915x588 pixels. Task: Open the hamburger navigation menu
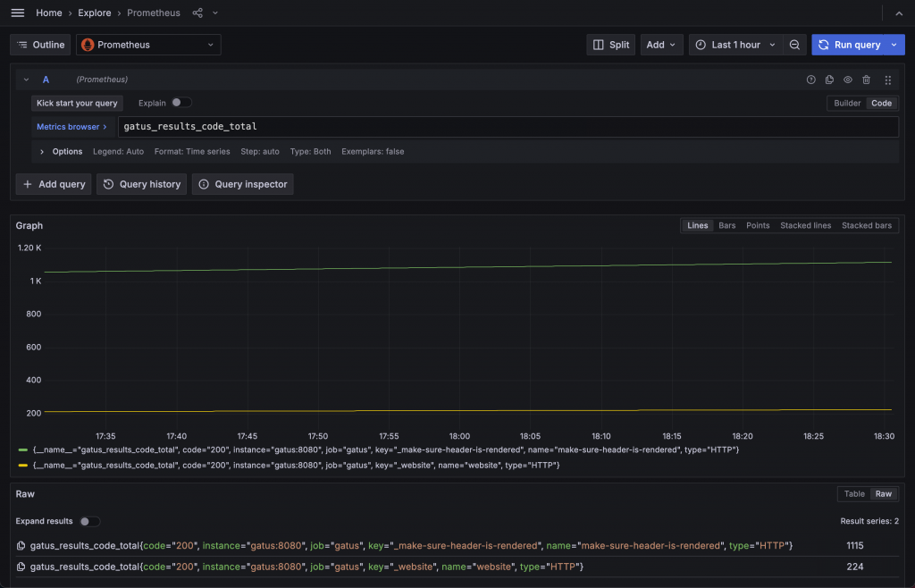click(18, 13)
